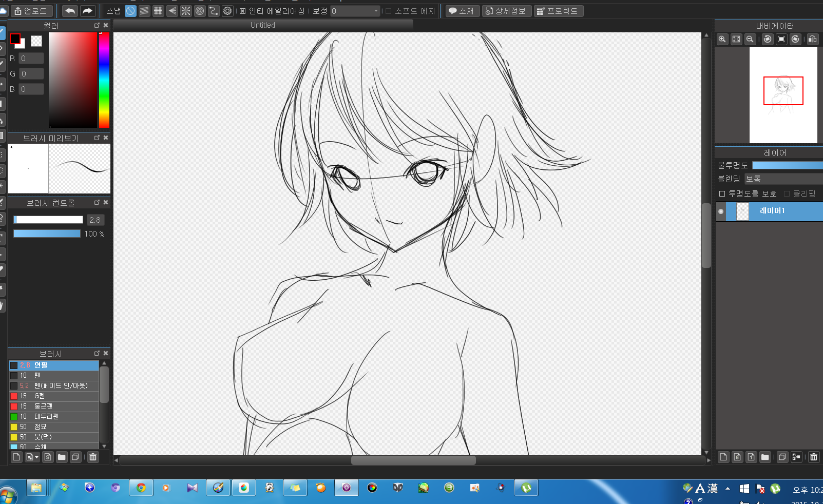Undock the 브러시 컨트롤 panel
The width and height of the screenshot is (823, 504).
(97, 202)
